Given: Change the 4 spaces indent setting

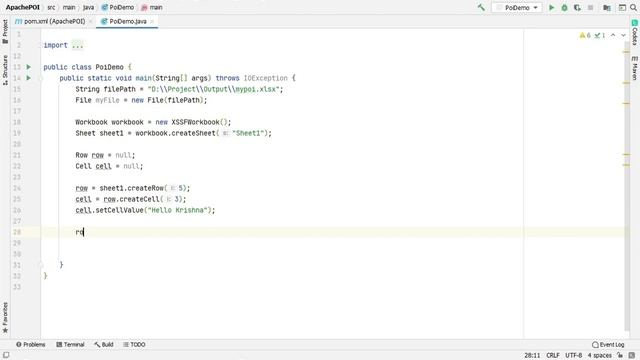Looking at the screenshot, I should coord(600,355).
